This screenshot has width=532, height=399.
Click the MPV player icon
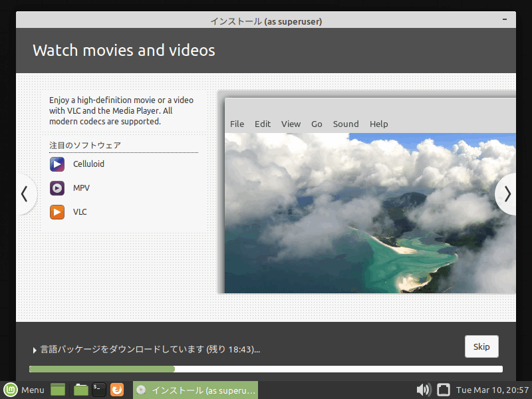pyautogui.click(x=57, y=188)
